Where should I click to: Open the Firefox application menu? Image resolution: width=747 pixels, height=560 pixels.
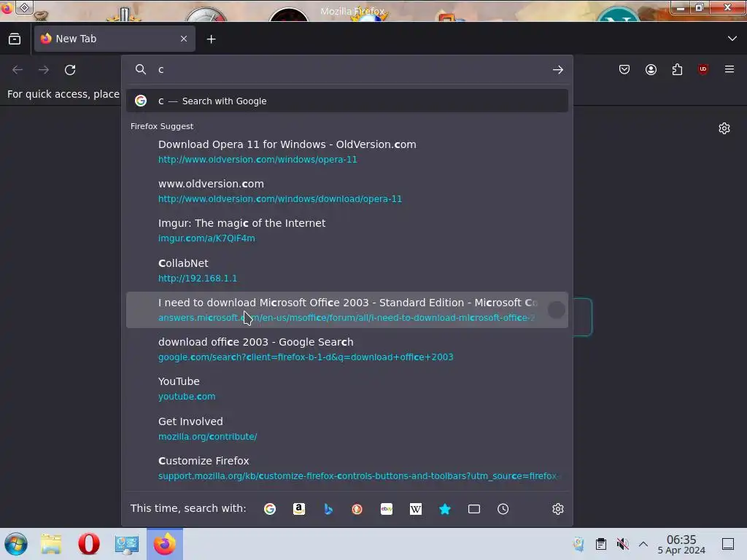(x=729, y=69)
